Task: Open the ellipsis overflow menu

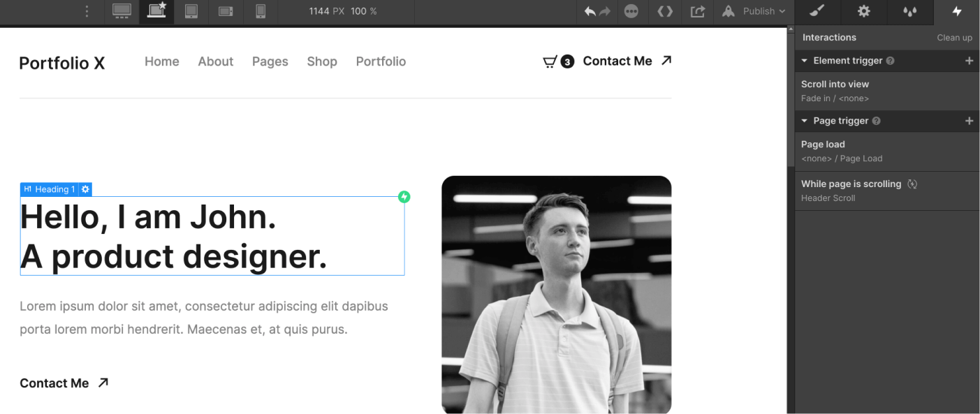Action: (x=632, y=11)
